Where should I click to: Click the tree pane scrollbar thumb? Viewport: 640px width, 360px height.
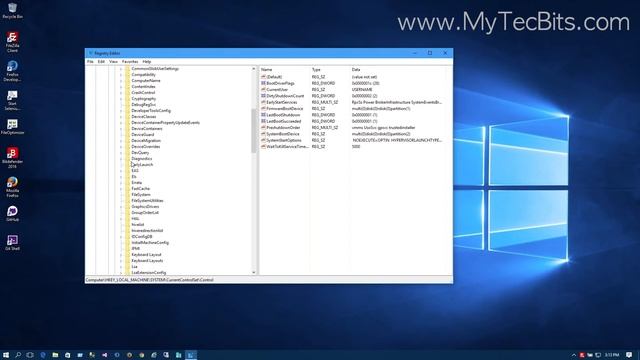pos(253,131)
